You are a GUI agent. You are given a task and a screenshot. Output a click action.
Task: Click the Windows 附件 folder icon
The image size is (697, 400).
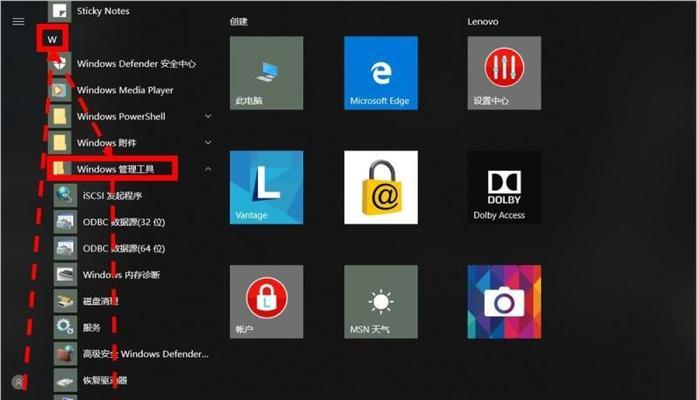59,143
